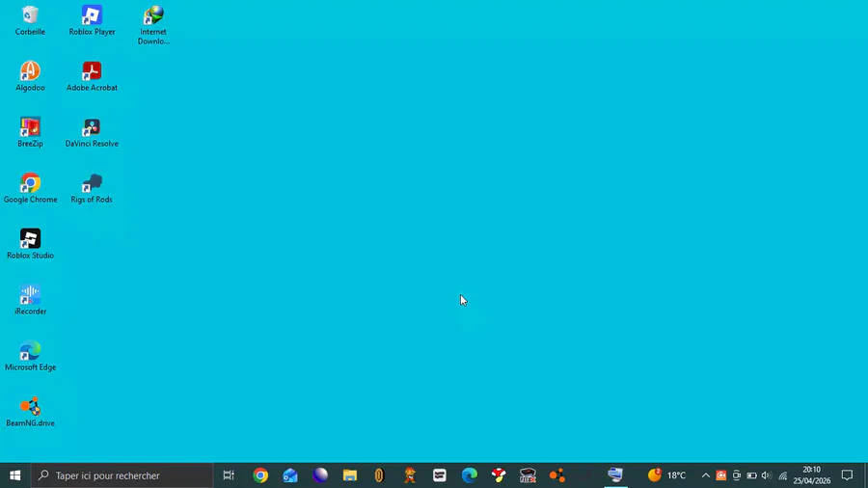Open the Corbeille recycle bin icon
This screenshot has height=488, width=868.
[x=30, y=21]
